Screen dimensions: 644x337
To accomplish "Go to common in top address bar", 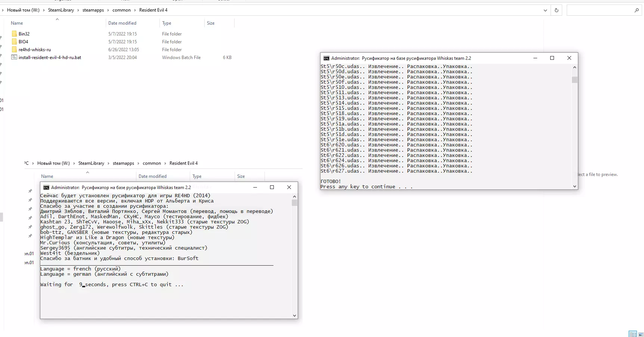I will (121, 10).
